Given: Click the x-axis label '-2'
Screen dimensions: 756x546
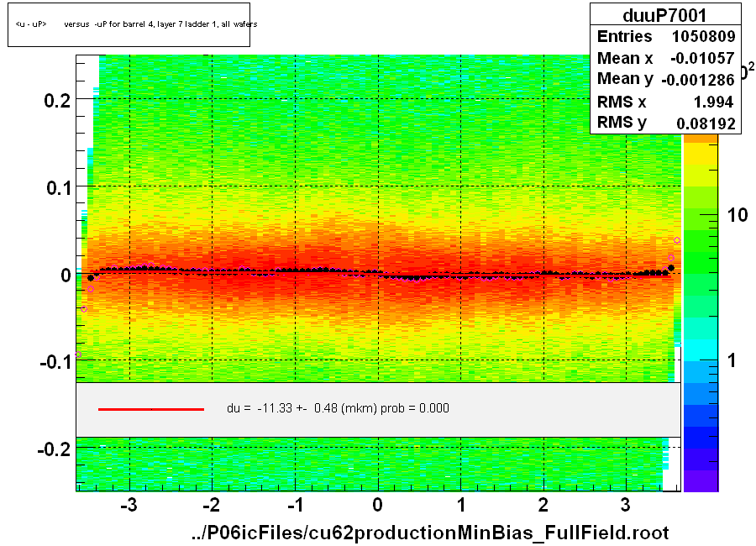Looking at the screenshot, I should click(x=211, y=505).
